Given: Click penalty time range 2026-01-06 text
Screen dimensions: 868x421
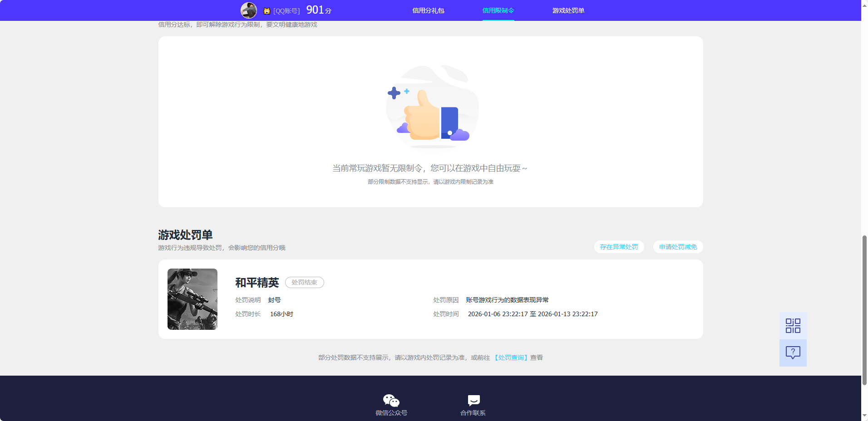Looking at the screenshot, I should 533,314.
